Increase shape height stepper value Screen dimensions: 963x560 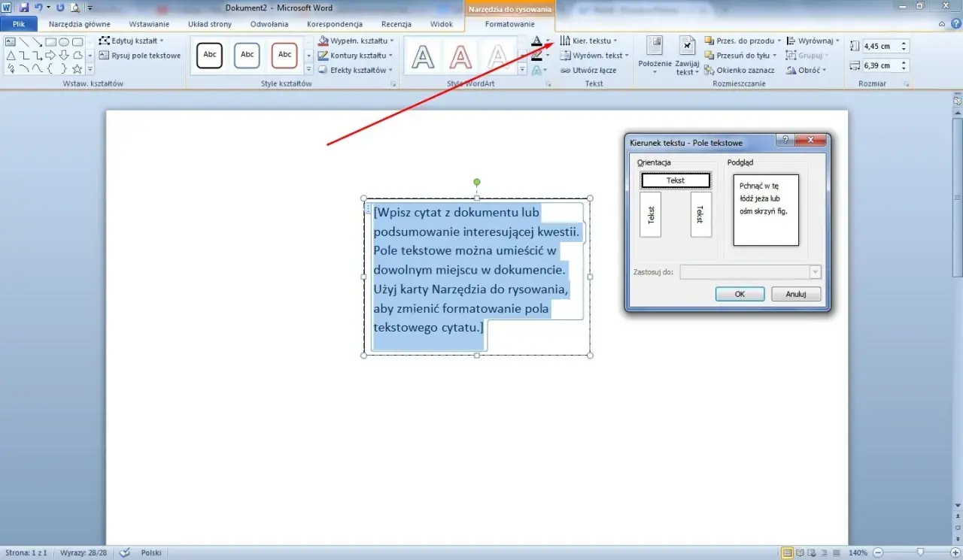point(904,43)
